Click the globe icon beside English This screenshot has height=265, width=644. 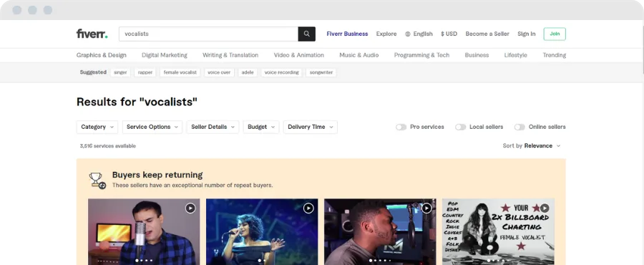408,34
